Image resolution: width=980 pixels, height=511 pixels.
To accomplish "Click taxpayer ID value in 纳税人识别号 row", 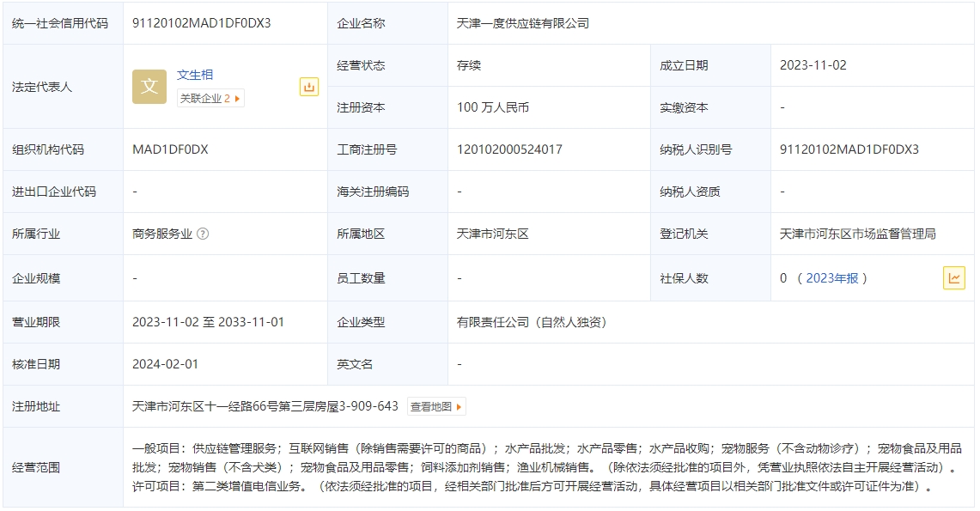I will coord(849,149).
